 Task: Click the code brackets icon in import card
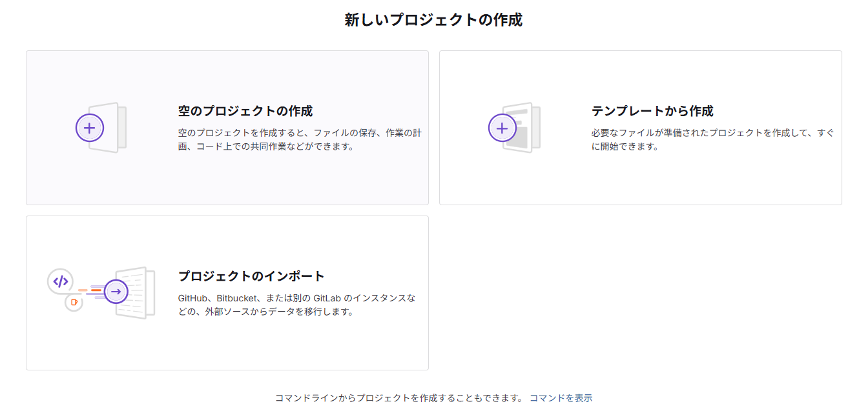60,281
